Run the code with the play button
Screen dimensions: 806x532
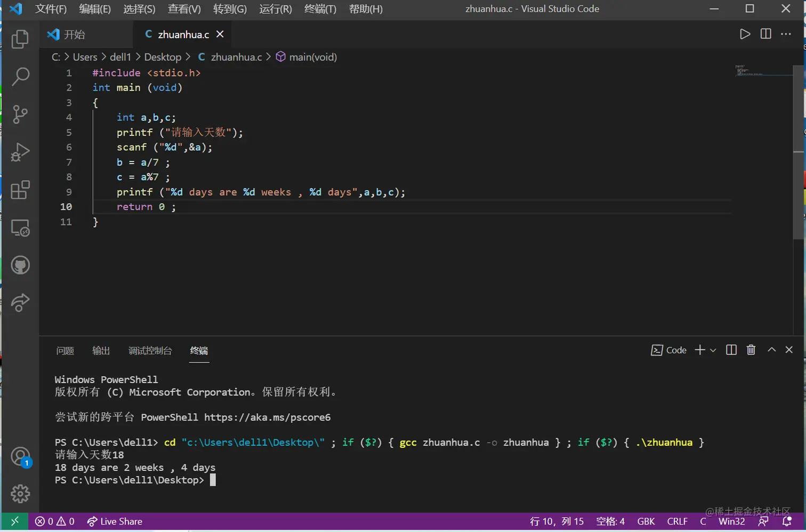coord(745,34)
